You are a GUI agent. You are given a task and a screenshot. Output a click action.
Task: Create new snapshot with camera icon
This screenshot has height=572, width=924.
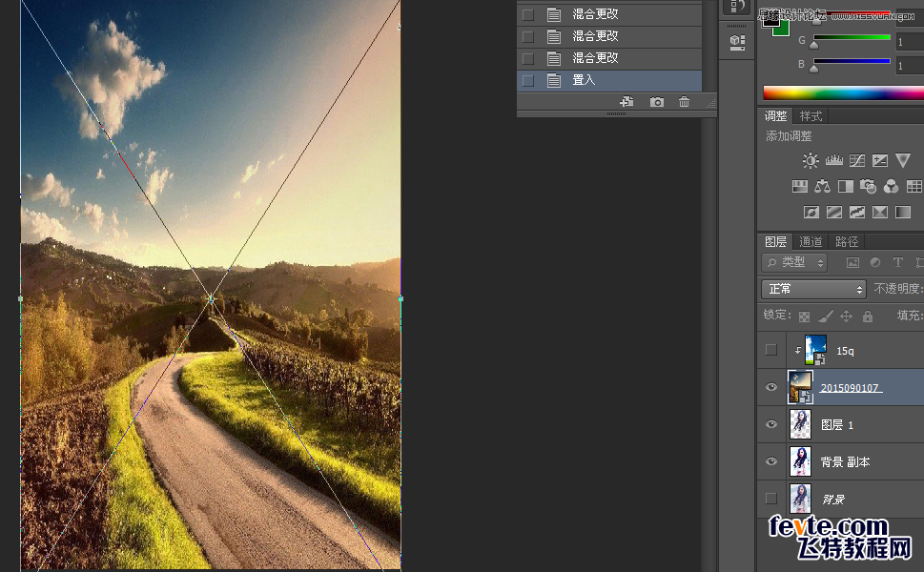[657, 102]
